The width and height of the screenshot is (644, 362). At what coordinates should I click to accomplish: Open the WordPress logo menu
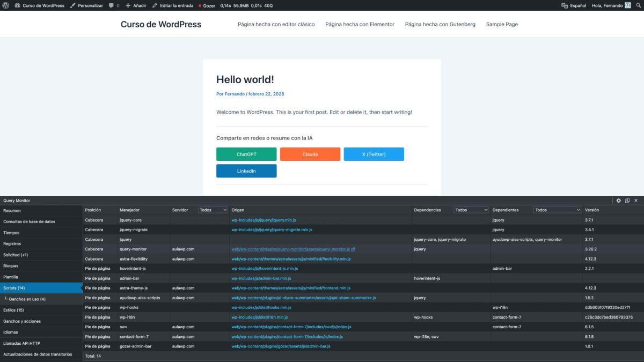coord(6,5)
